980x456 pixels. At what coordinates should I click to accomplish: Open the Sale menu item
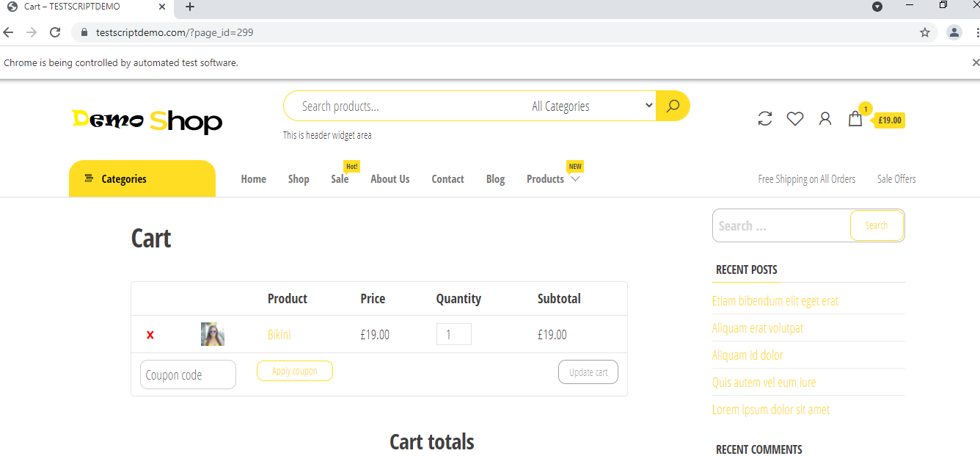340,179
